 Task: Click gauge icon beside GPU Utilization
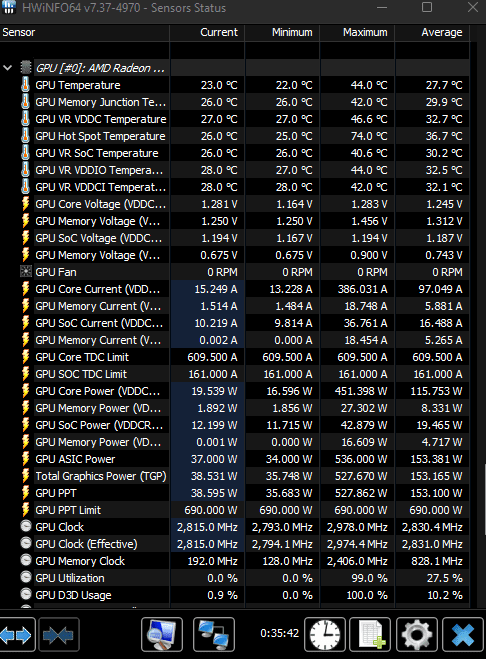[x=26, y=577]
